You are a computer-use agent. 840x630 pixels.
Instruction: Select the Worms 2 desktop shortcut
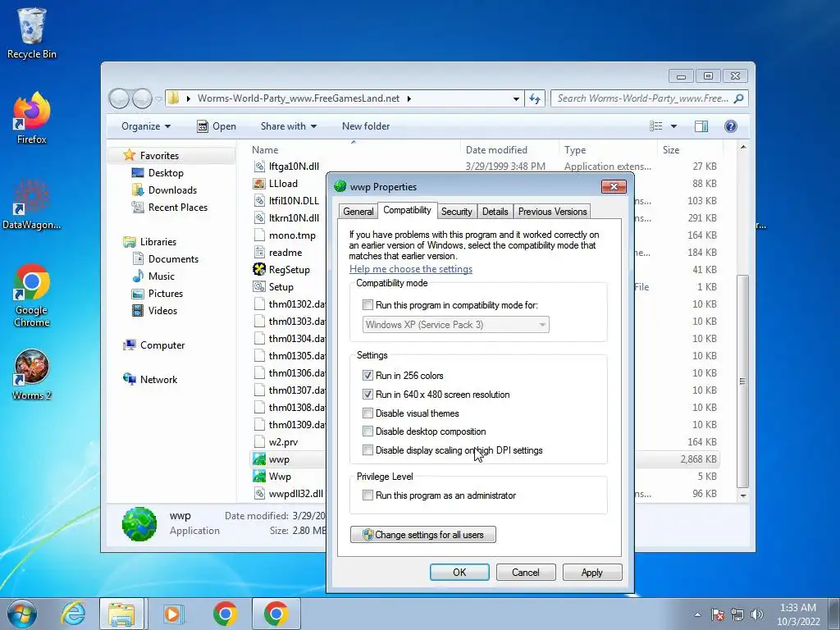click(31, 375)
